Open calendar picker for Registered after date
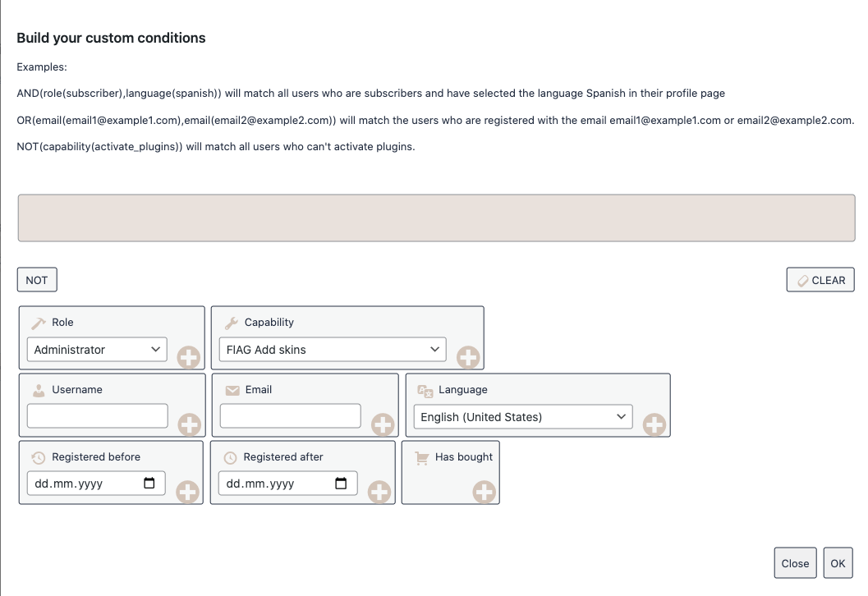 [x=341, y=484]
